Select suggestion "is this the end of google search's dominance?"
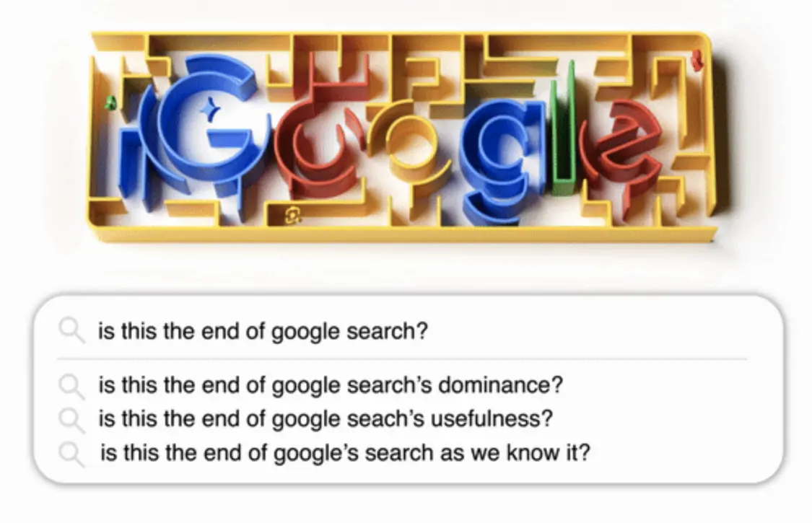 330,385
